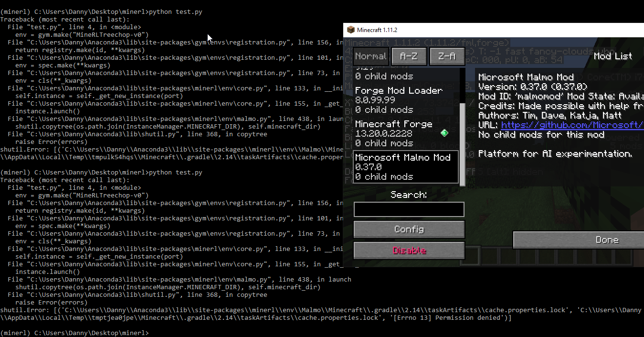Screen dimensions: 644x337
Task: Open Config for the Microsoft Malmo Mod
Action: [x=409, y=229]
